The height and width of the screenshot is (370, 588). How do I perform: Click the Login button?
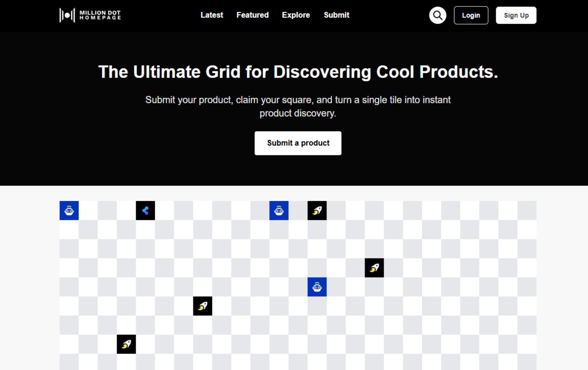pyautogui.click(x=471, y=15)
